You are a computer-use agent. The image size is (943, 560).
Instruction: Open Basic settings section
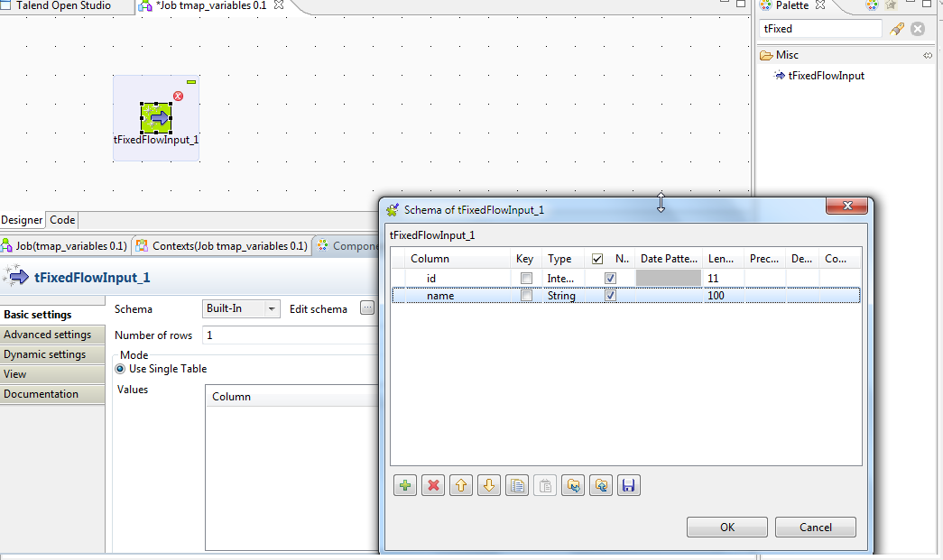pyautogui.click(x=52, y=315)
